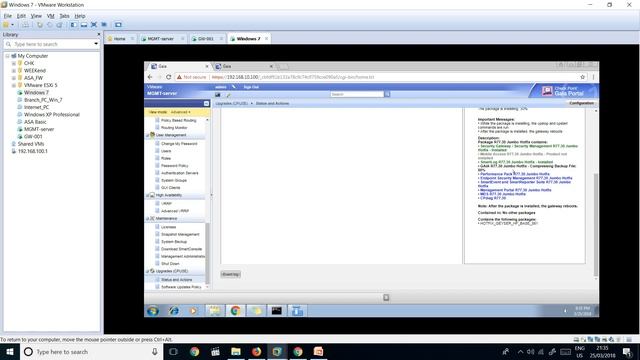Open the VMware File menu
The width and height of the screenshot is (640, 360).
(8, 16)
